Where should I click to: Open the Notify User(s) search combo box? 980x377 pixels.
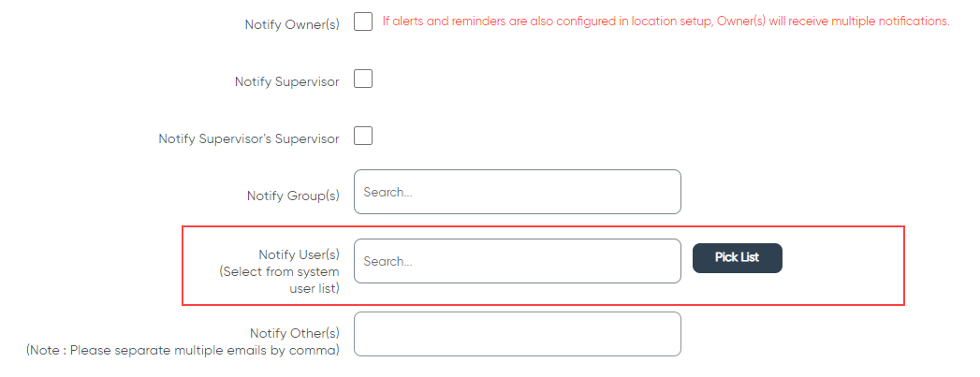[518, 261]
